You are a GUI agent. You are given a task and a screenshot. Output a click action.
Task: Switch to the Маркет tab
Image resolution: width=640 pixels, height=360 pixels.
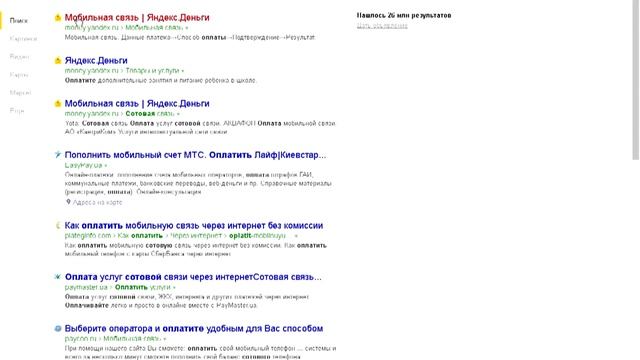pos(20,93)
